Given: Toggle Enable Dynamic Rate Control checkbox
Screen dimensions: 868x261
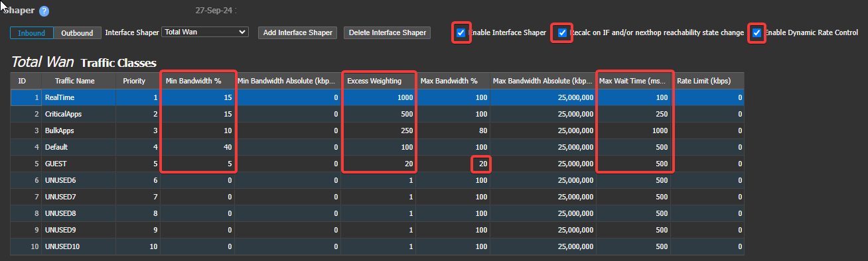Looking at the screenshot, I should pos(757,32).
